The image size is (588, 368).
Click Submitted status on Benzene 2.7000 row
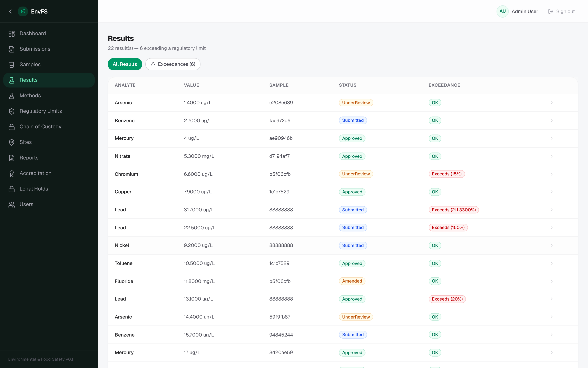353,120
